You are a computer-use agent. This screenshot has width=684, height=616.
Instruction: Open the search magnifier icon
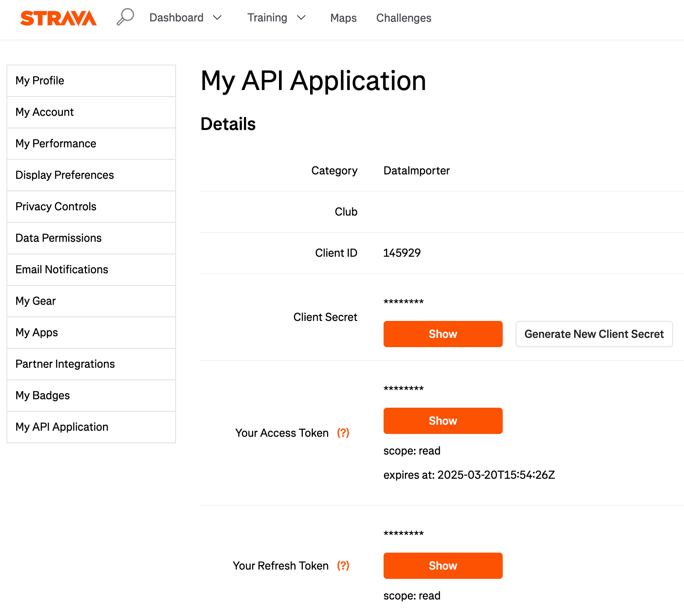point(125,17)
